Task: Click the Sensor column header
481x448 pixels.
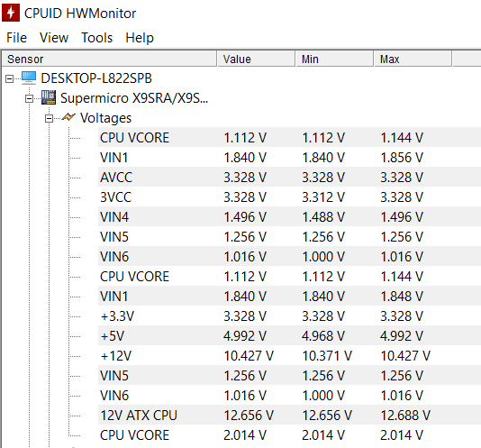Action: point(109,59)
